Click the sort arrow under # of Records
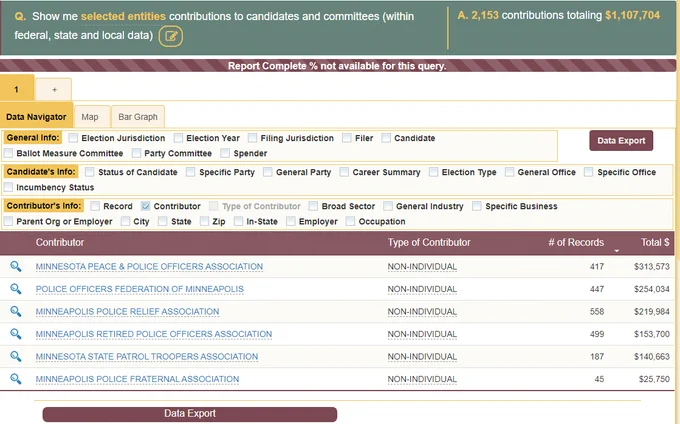The width and height of the screenshot is (680, 424). click(x=616, y=251)
